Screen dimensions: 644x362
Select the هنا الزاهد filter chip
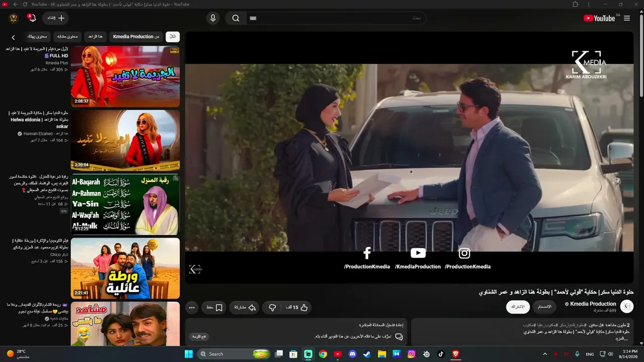tap(96, 37)
